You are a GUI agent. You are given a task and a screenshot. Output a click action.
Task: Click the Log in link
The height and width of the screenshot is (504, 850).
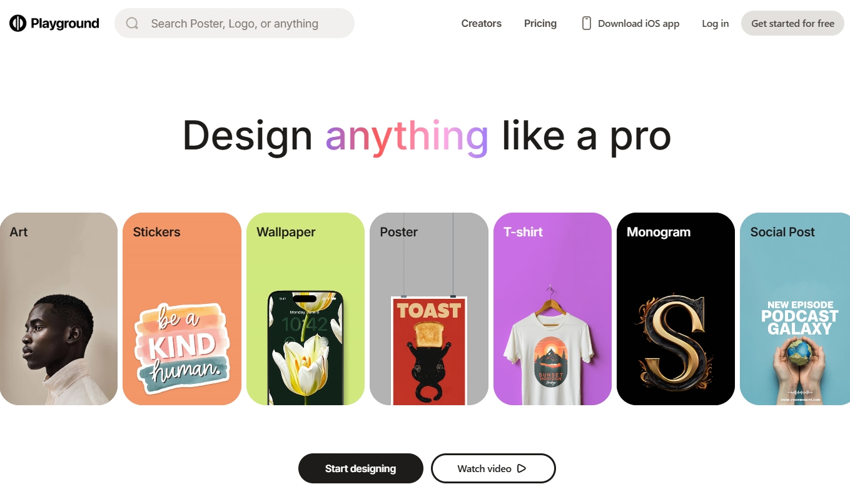(x=715, y=23)
